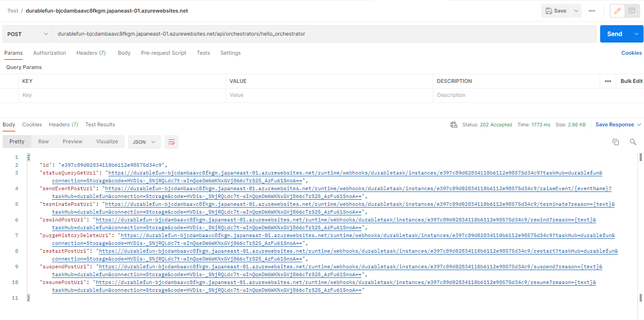
Task: Open the three-dot more actions menu beside Save
Action: pos(592,11)
